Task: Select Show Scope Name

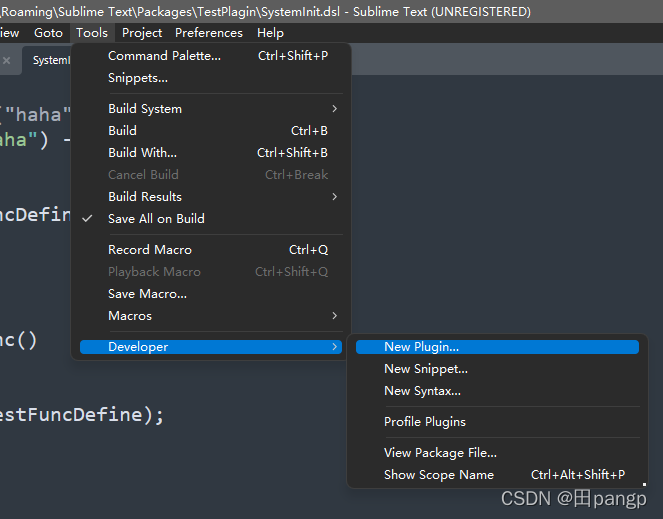Action: 497,475
